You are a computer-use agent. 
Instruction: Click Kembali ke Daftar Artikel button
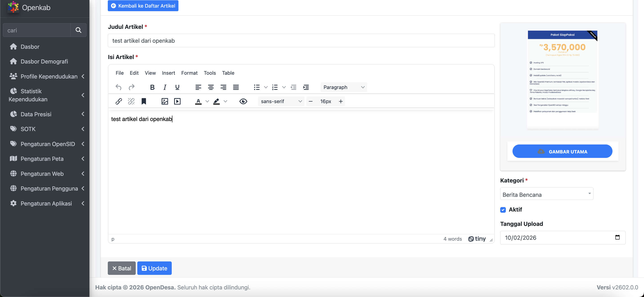tap(143, 6)
